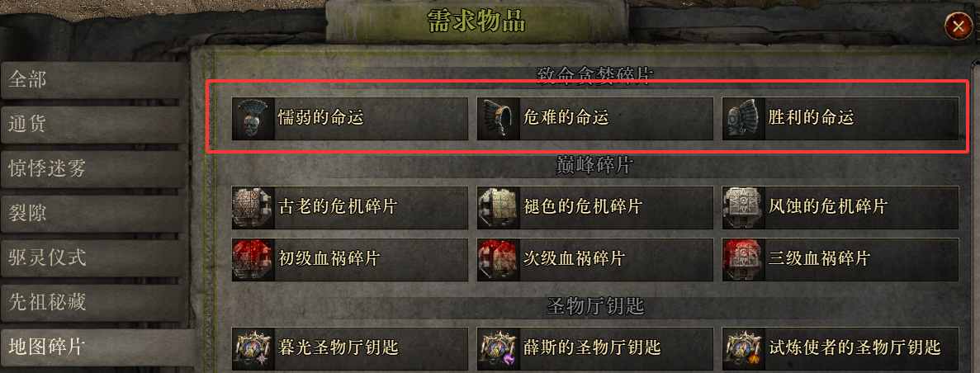Open the 全部 category tab
Viewport: 980px width, 373px height.
point(94,80)
